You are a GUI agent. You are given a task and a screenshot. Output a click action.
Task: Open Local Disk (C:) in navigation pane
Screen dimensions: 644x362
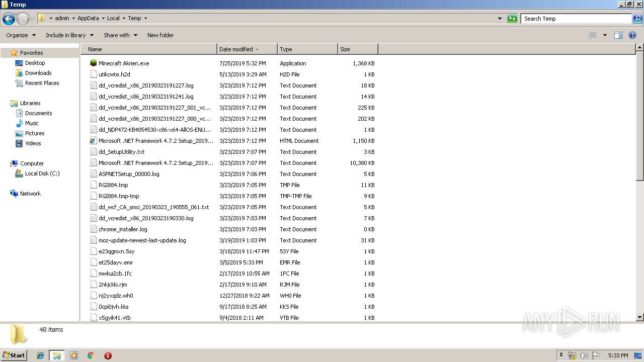click(42, 173)
